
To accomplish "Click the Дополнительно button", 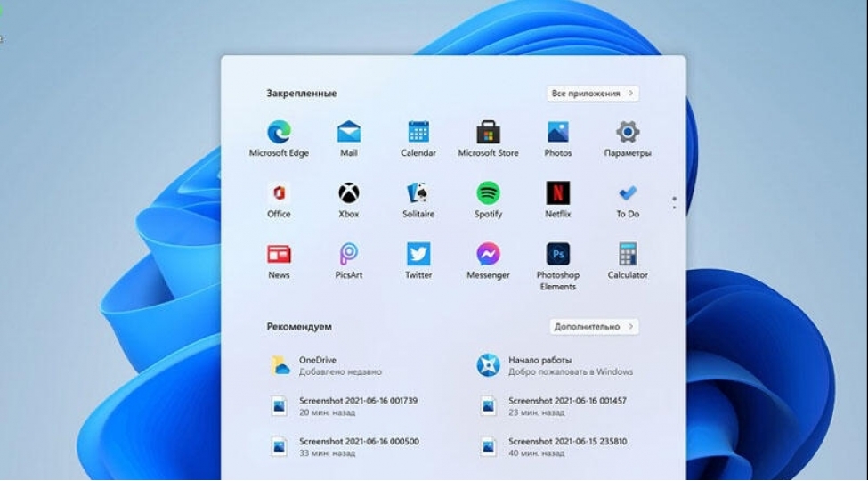I will pos(594,326).
